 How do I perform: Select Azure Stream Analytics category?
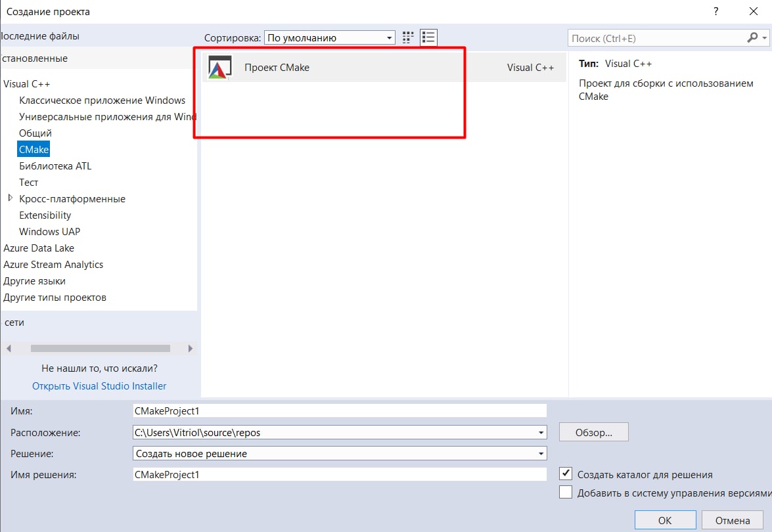coord(53,264)
